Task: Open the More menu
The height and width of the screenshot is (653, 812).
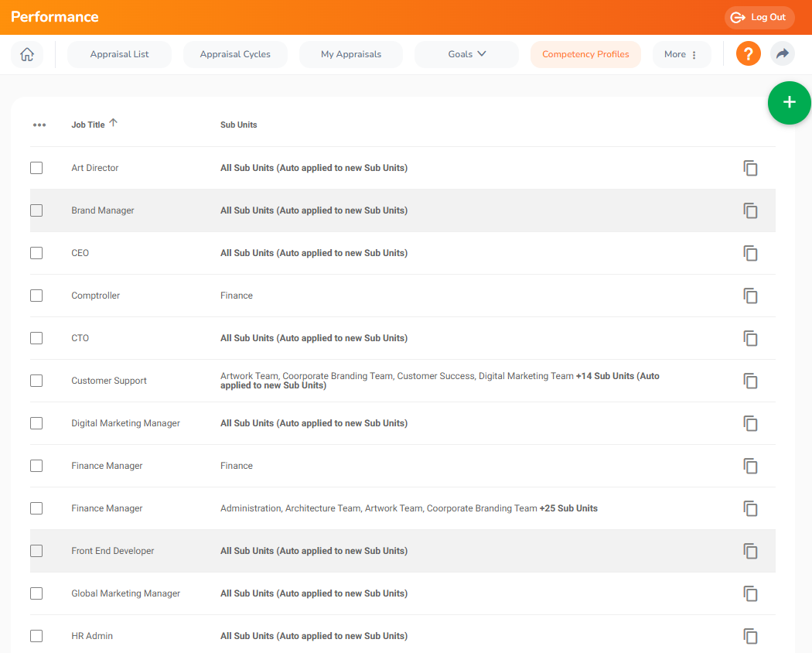Action: coord(681,54)
